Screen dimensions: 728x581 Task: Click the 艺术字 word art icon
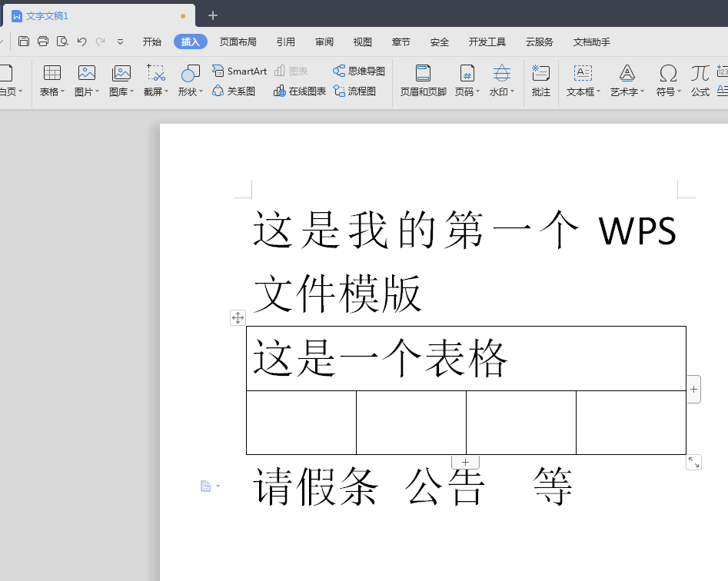[627, 73]
